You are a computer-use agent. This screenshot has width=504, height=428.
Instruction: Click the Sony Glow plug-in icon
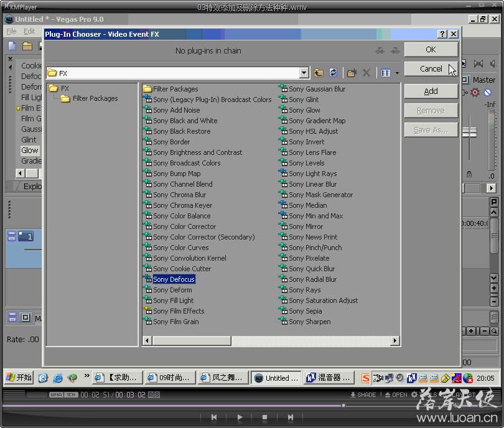click(x=283, y=109)
